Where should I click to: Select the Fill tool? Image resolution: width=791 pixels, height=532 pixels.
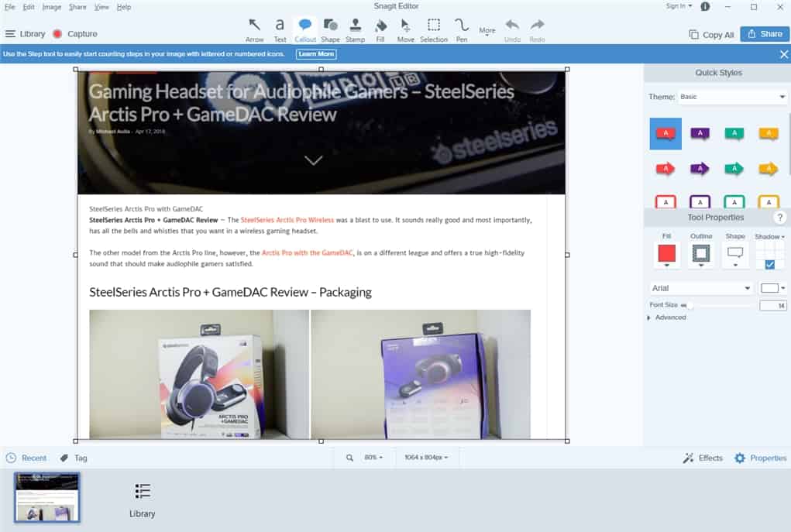pyautogui.click(x=380, y=29)
